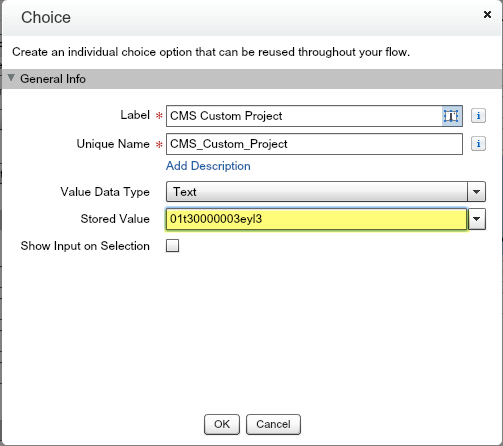The height and width of the screenshot is (446, 503).
Task: Open the resource picker icon in Label field
Action: (x=451, y=116)
